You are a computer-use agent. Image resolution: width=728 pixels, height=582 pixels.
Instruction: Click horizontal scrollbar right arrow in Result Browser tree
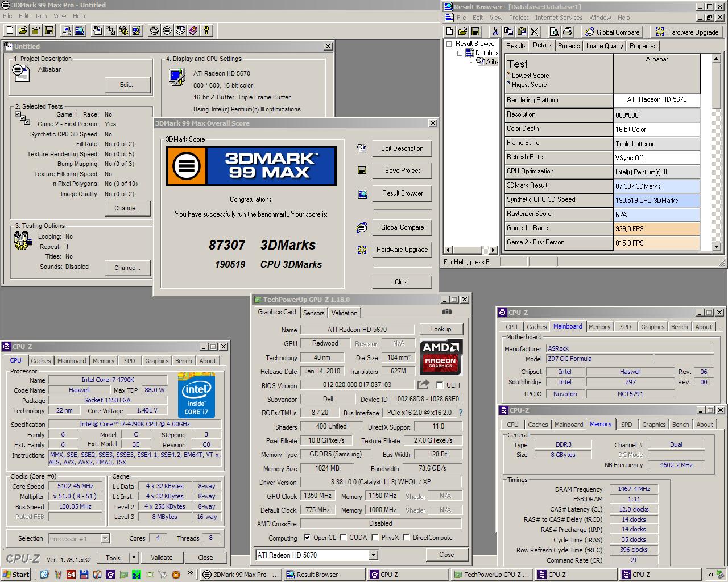coord(493,250)
